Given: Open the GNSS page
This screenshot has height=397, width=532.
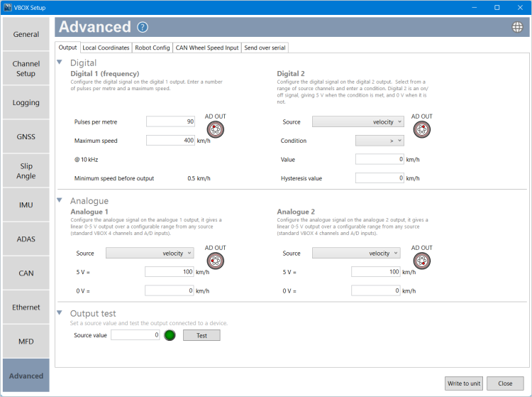Looking at the screenshot, I should 26,136.
